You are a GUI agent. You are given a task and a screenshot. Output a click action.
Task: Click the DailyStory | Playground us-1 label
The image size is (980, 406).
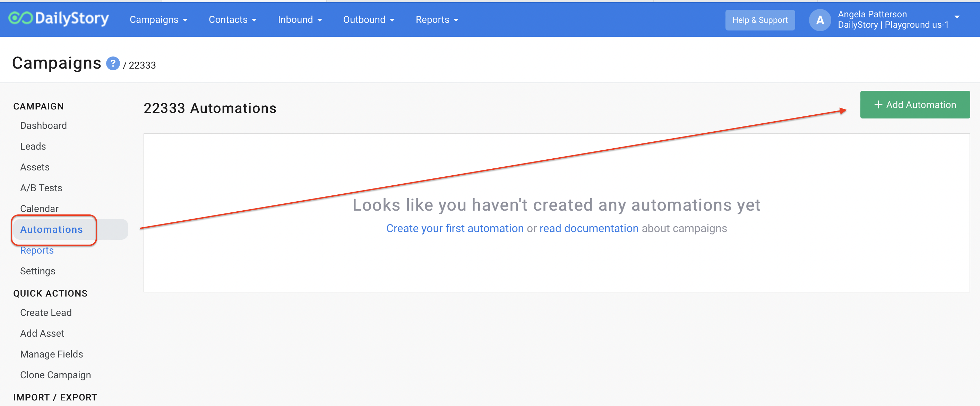pos(893,25)
